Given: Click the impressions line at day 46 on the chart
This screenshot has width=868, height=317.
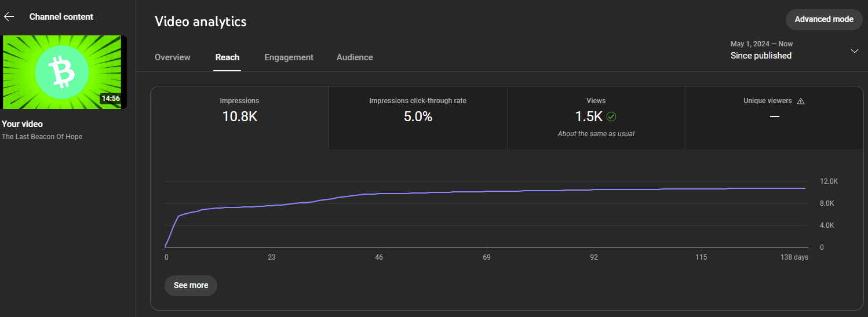Looking at the screenshot, I should click(x=379, y=194).
